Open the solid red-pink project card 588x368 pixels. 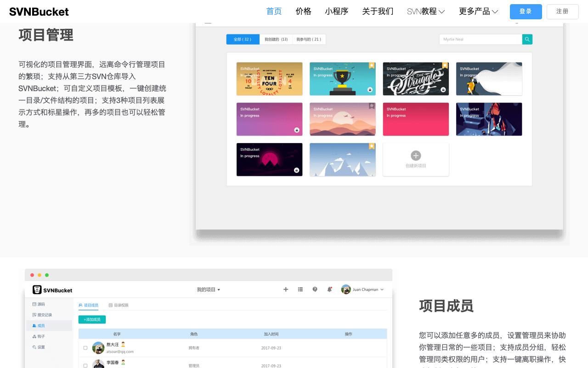(416, 119)
